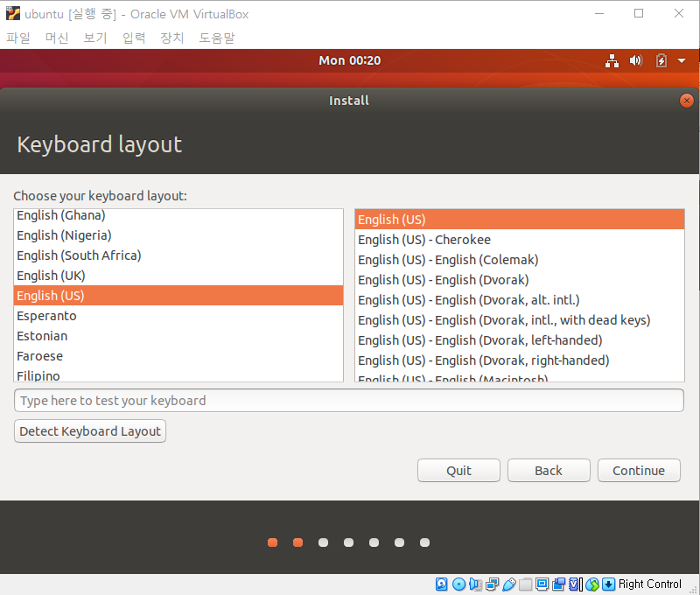Click the network adapter status icon
The image size is (700, 595).
coord(492,584)
